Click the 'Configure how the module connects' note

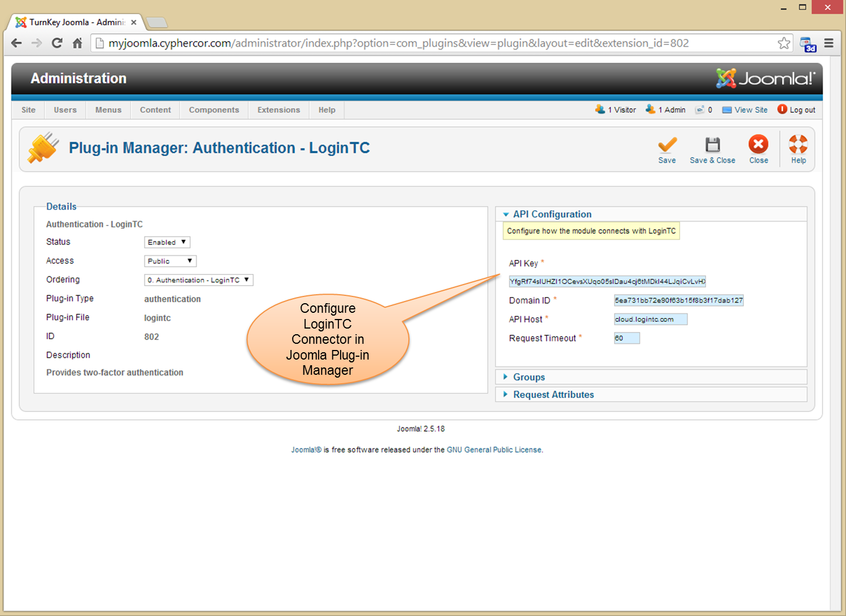tap(591, 231)
